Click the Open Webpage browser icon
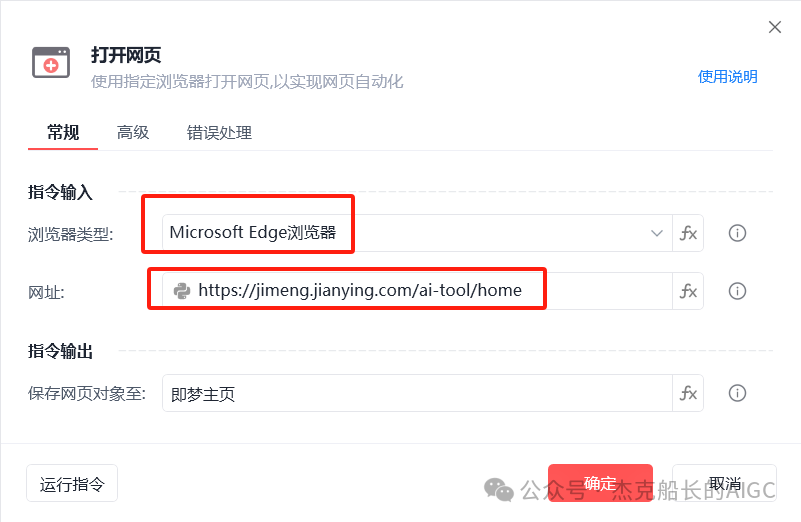 coord(51,63)
